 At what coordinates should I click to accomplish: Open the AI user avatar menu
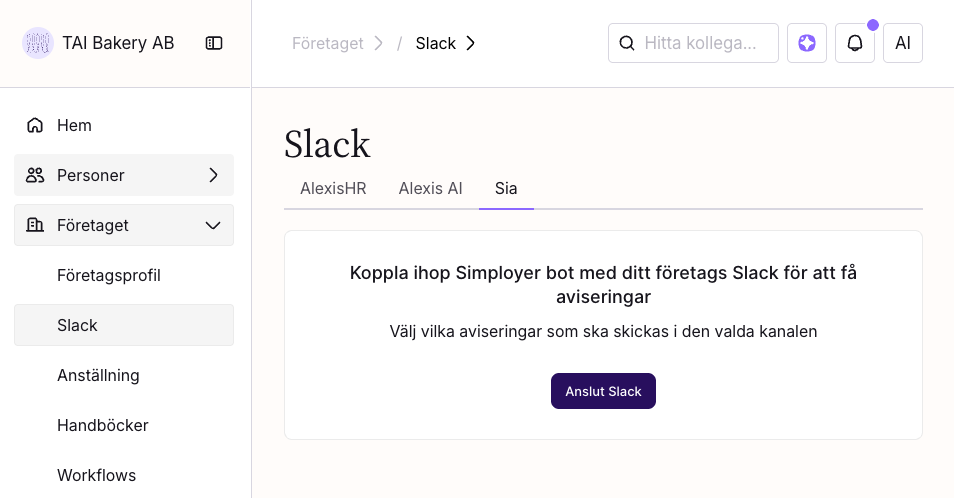click(903, 43)
